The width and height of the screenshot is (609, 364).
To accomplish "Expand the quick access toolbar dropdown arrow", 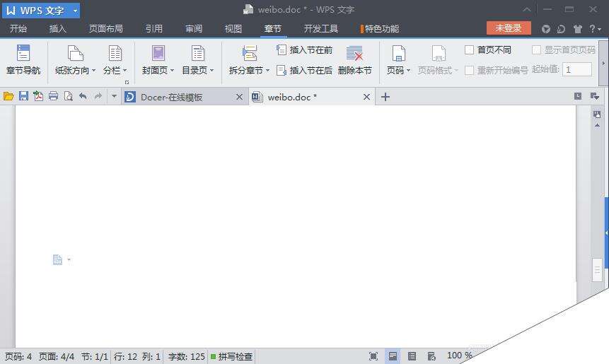I will [x=114, y=96].
